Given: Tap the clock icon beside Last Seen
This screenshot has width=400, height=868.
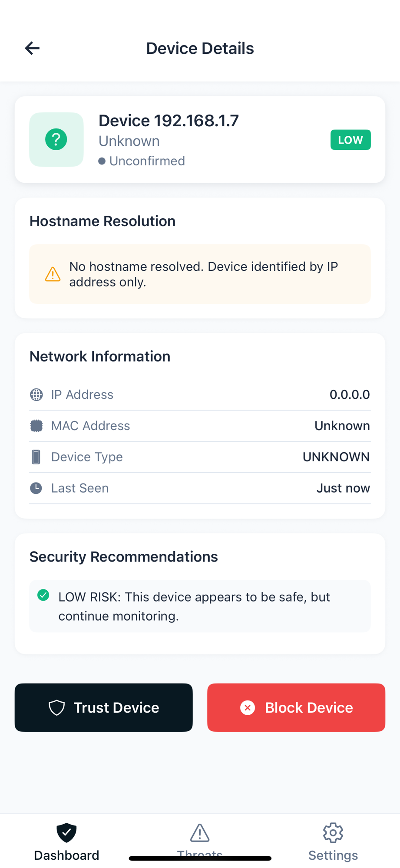Looking at the screenshot, I should click(36, 488).
